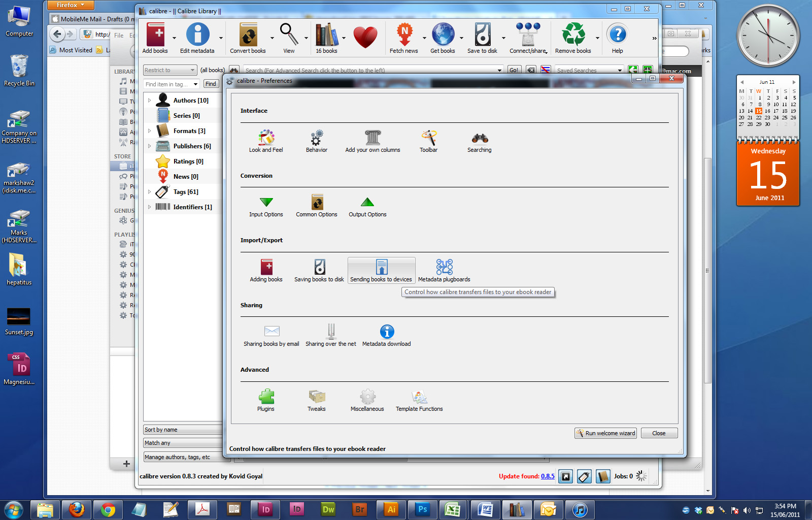Open Sharing over the net settings
812x520 pixels.
point(331,335)
